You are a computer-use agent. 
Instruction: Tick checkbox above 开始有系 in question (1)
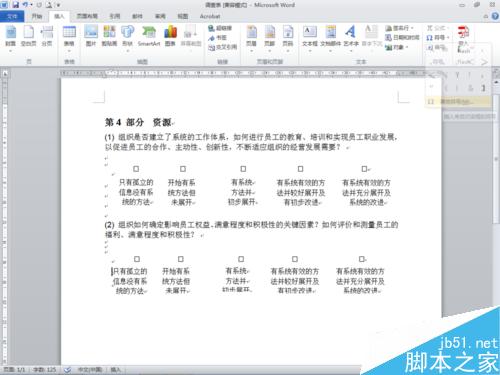click(x=183, y=169)
